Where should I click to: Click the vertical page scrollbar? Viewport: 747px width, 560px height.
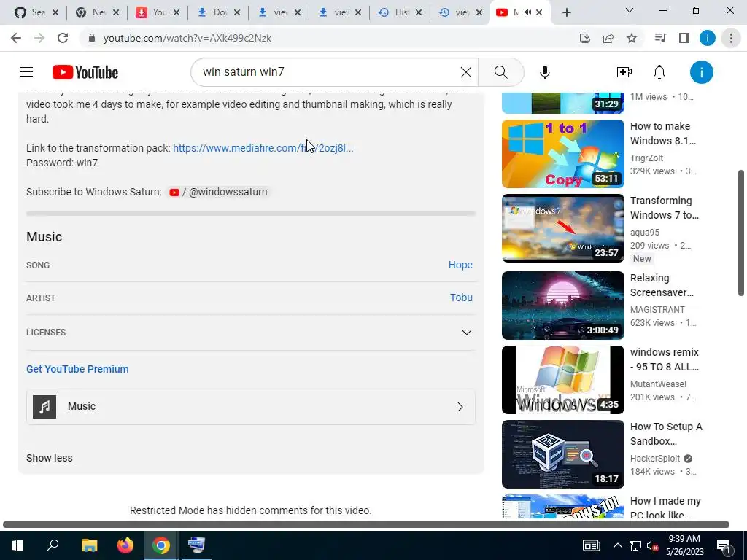click(741, 233)
